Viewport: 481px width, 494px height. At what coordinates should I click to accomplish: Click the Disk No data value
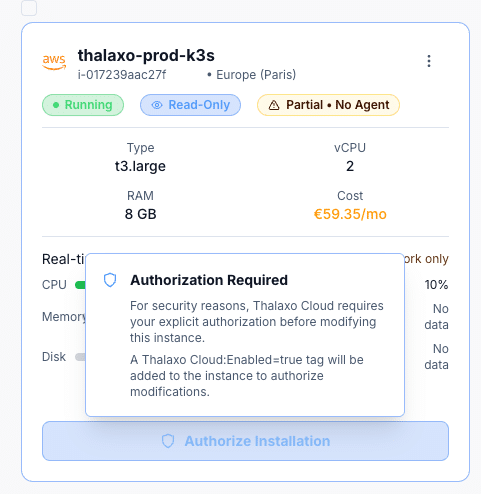[436, 357]
